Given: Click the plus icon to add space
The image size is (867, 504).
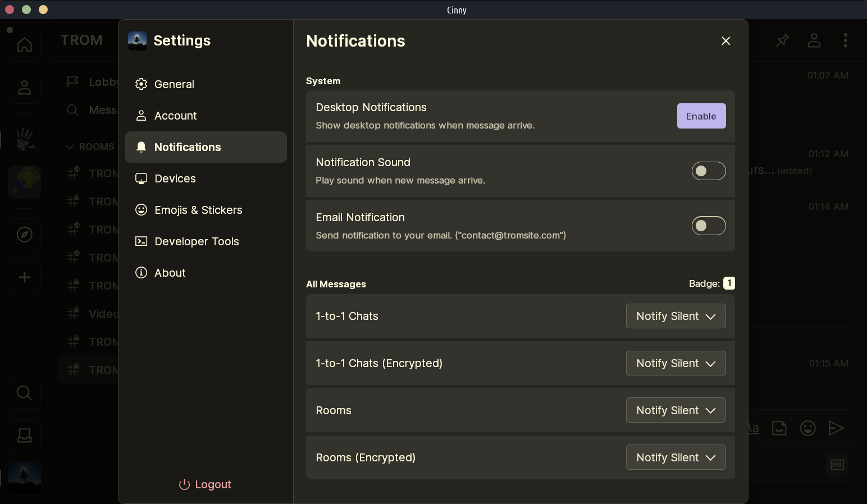Looking at the screenshot, I should pyautogui.click(x=24, y=277).
